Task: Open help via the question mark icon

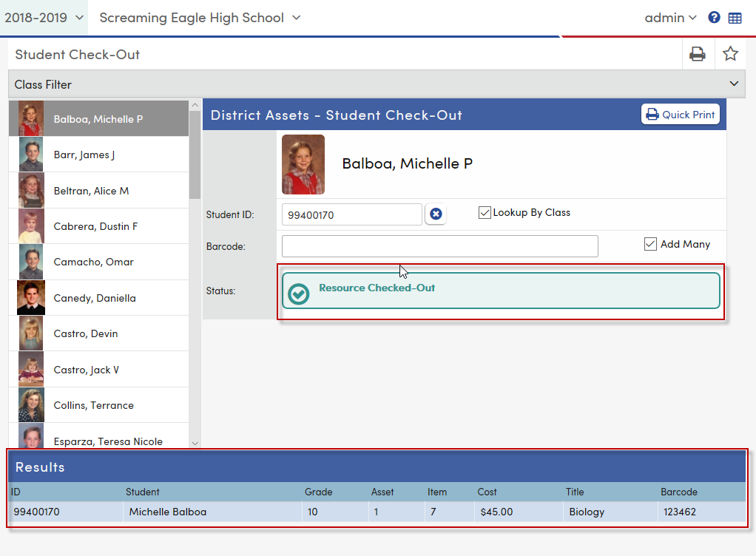Action: point(714,17)
